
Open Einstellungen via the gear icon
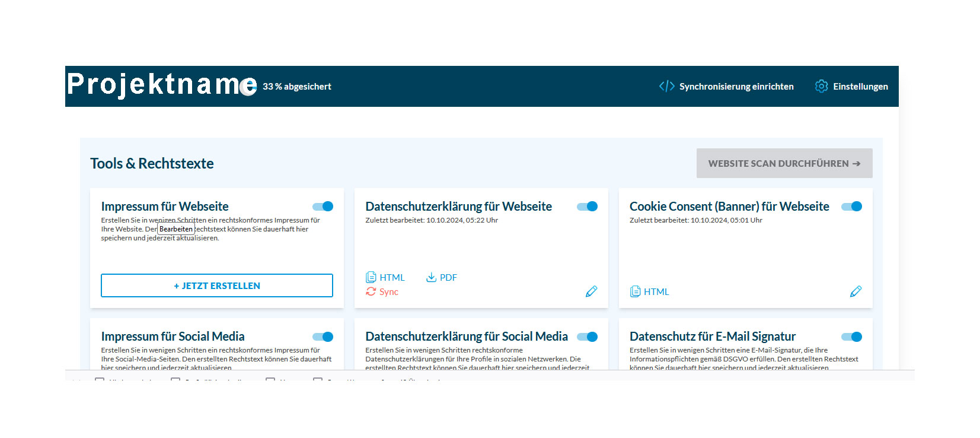tap(821, 87)
